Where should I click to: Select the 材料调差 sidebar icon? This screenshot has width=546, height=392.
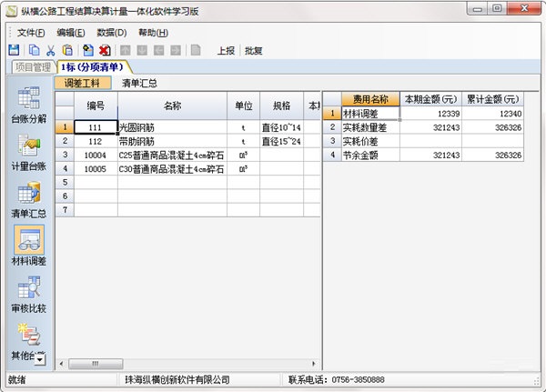pyautogui.click(x=29, y=246)
